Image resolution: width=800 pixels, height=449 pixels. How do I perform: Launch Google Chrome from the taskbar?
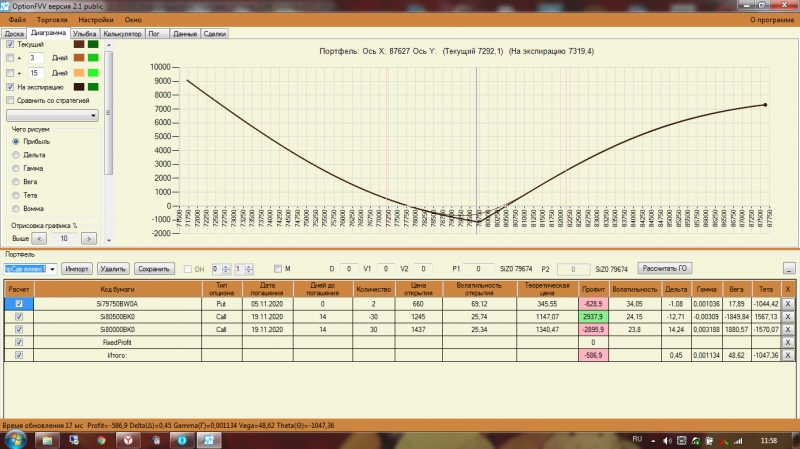(101, 440)
